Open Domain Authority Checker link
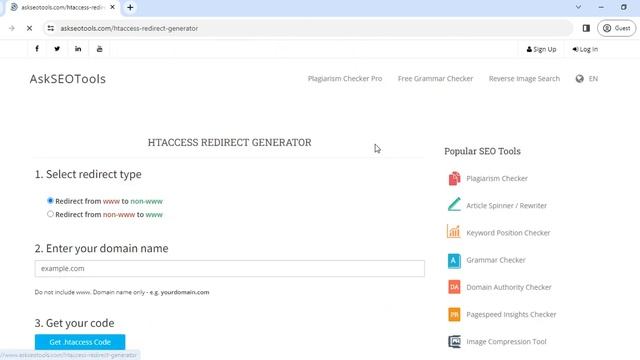 coord(509,287)
